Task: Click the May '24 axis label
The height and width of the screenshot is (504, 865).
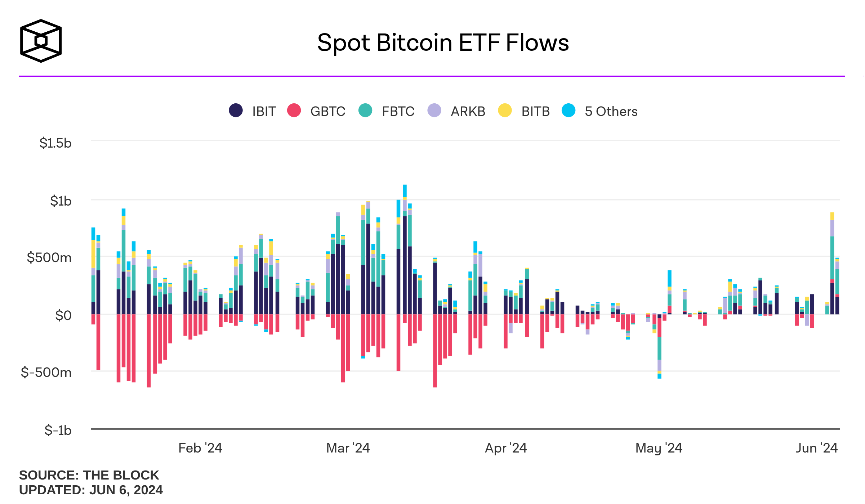Action: (x=659, y=448)
